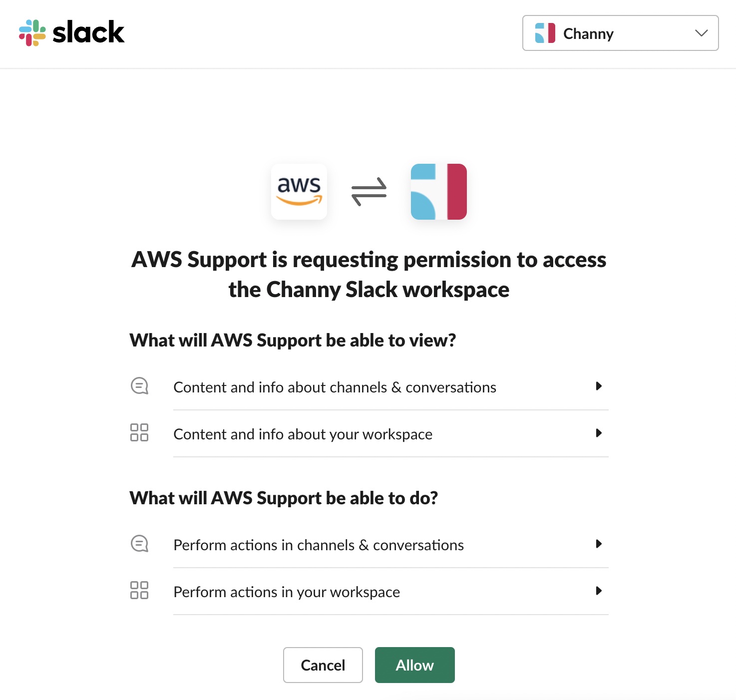The image size is (736, 700).
Task: Click the Channy workspace logo icon
Action: coord(438,192)
